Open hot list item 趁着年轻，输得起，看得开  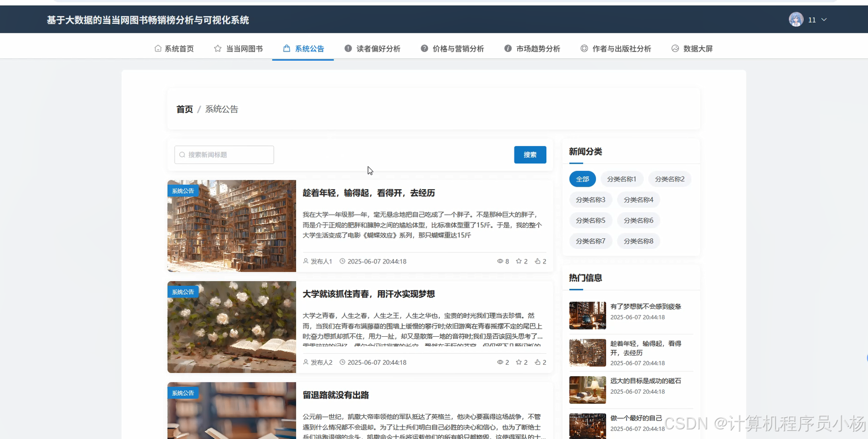646,348
